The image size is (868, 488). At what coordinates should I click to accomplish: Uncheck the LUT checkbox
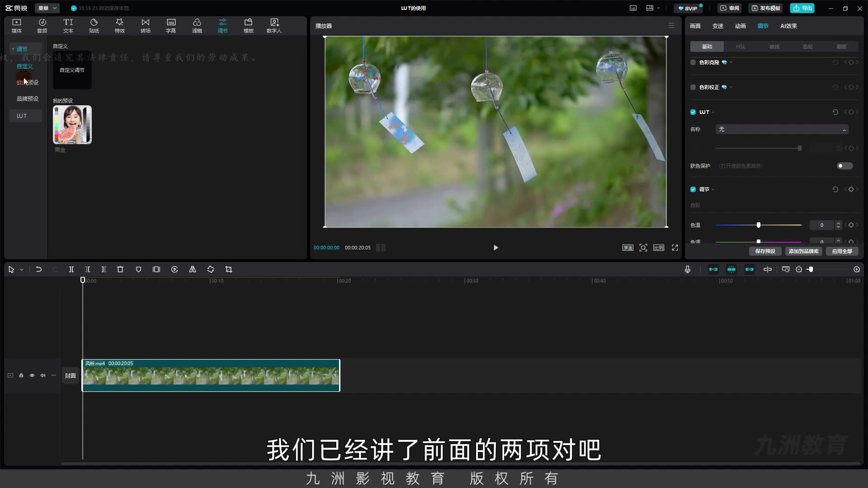click(x=693, y=112)
